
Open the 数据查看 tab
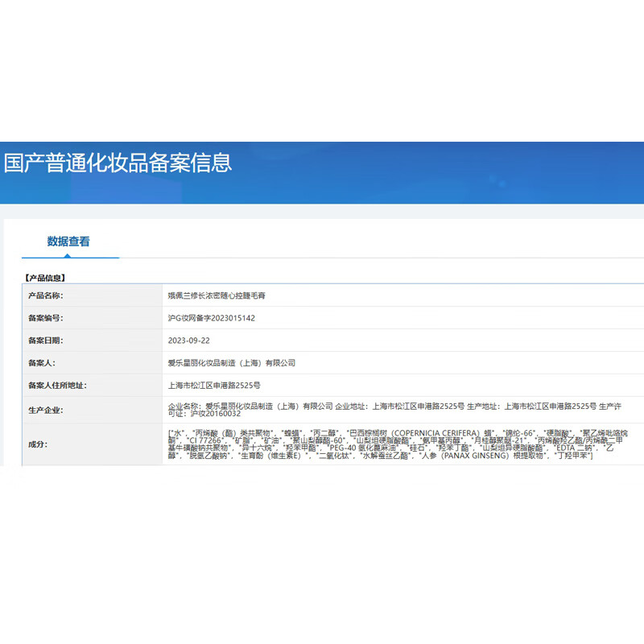68,241
